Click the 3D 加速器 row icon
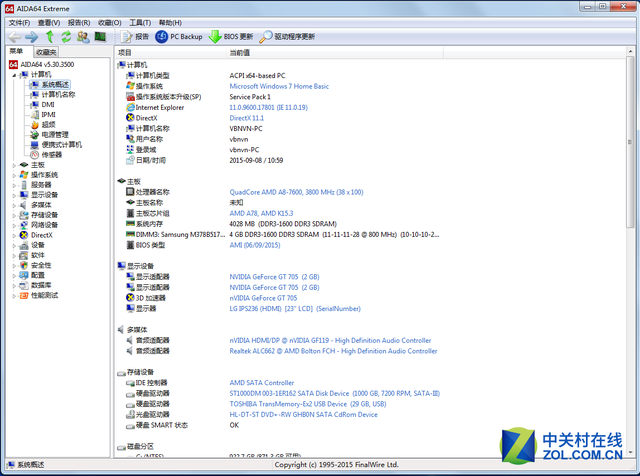 click(130, 298)
